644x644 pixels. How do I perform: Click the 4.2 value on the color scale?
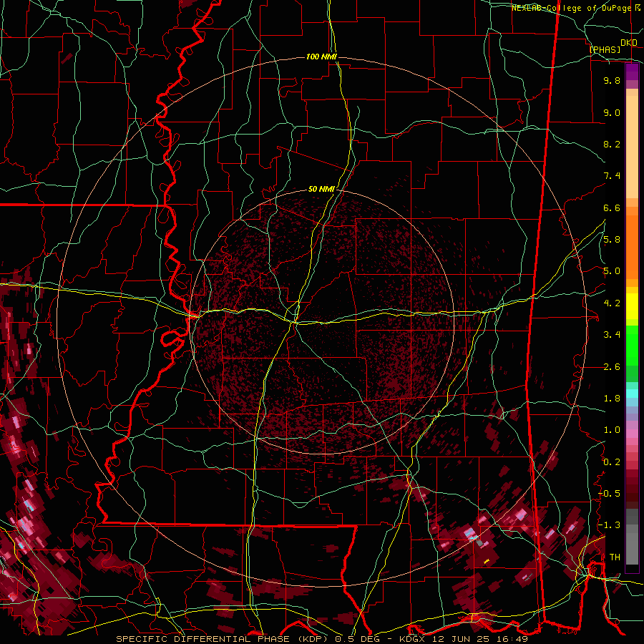[612, 303]
